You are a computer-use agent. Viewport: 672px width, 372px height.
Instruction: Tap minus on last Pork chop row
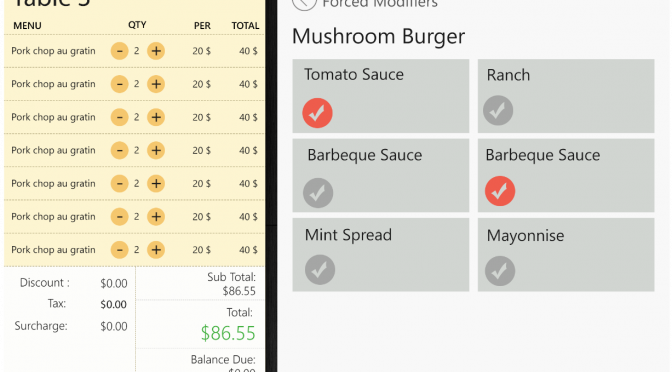(120, 250)
